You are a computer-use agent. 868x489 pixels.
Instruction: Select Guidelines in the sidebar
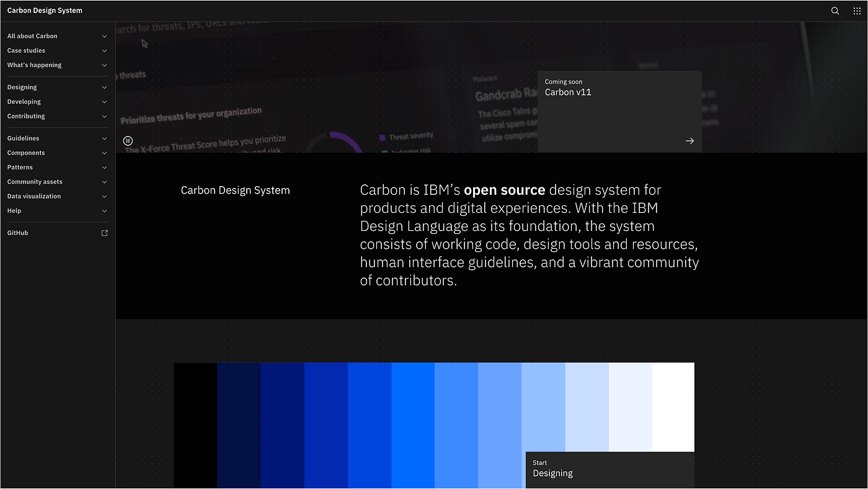click(23, 138)
